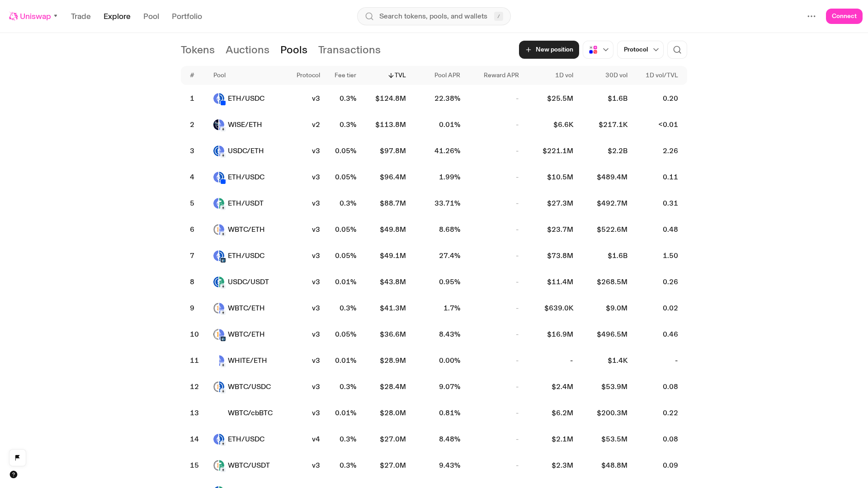Image resolution: width=868 pixels, height=488 pixels.
Task: Click the WBTC/USDT token pair icon
Action: click(219, 465)
